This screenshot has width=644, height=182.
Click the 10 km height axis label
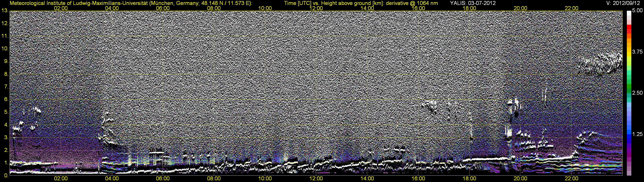pos(5,49)
